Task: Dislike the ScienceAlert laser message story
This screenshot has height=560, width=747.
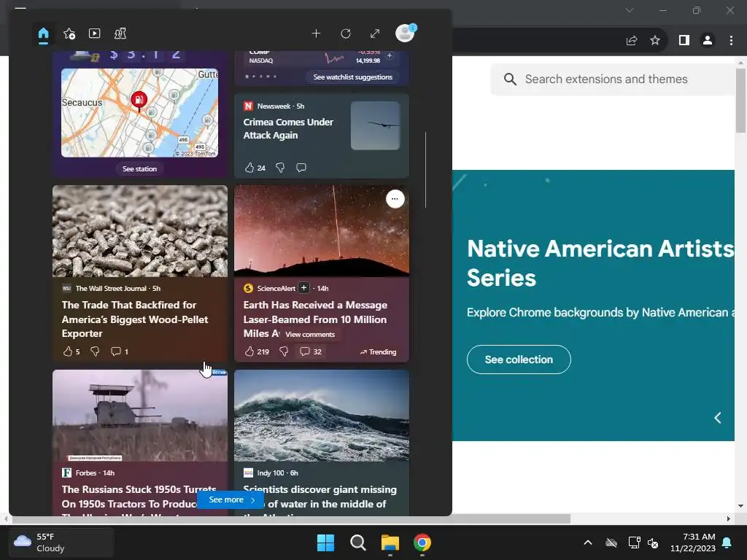Action: tap(284, 351)
